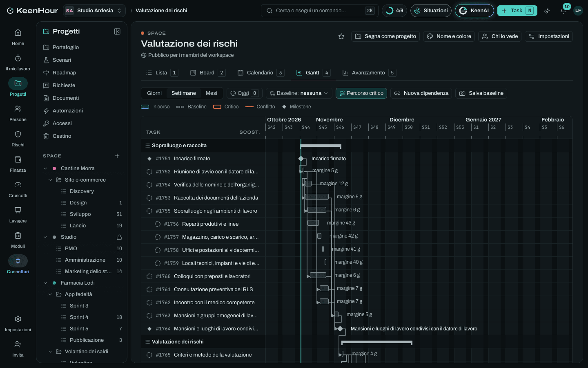588x368 pixels.
Task: Open the Rischi sidebar section
Action: point(18,138)
